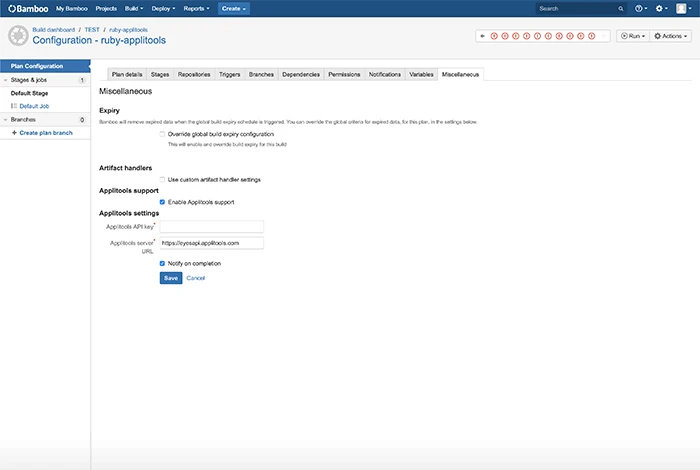Open the ruby-applitools breadcrumb link

pyautogui.click(x=128, y=29)
